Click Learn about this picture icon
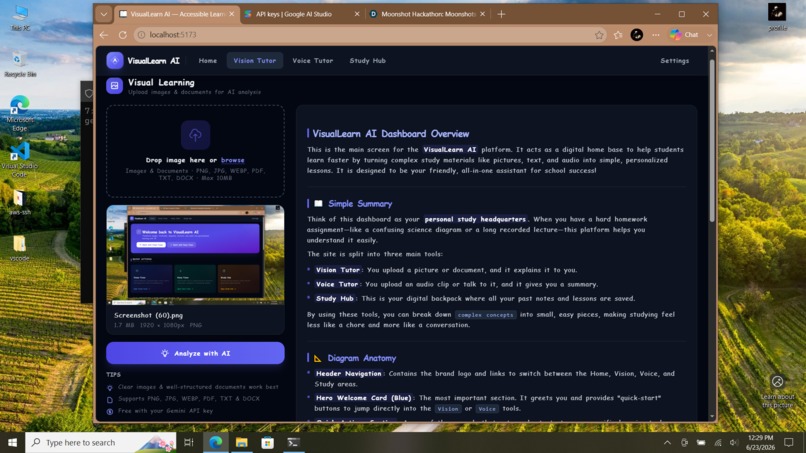Image resolution: width=806 pixels, height=453 pixels. (777, 382)
